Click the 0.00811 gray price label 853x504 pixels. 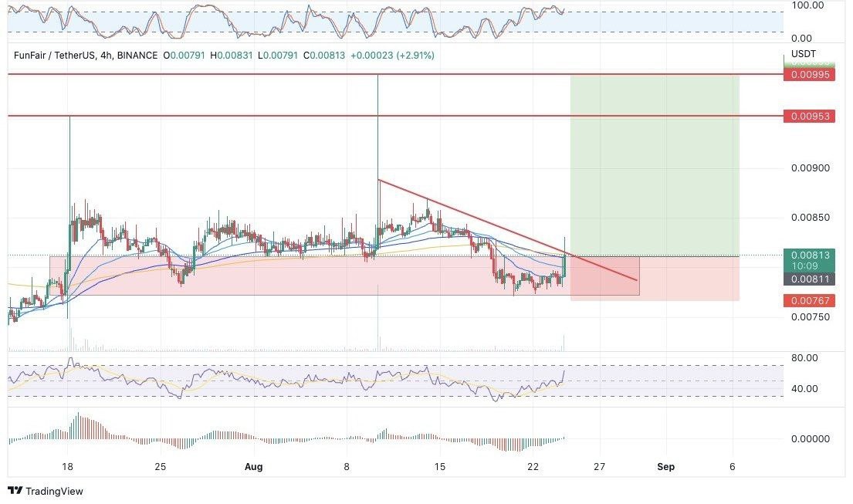[809, 279]
